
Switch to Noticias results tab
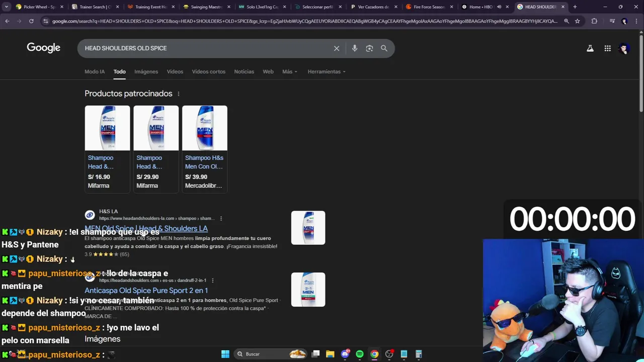tap(244, 71)
